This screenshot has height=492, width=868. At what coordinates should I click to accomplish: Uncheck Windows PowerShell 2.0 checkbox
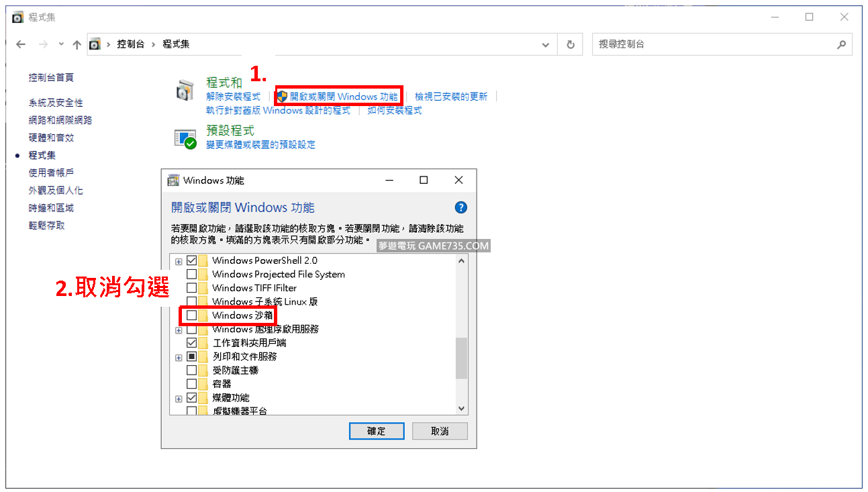pyautogui.click(x=192, y=260)
